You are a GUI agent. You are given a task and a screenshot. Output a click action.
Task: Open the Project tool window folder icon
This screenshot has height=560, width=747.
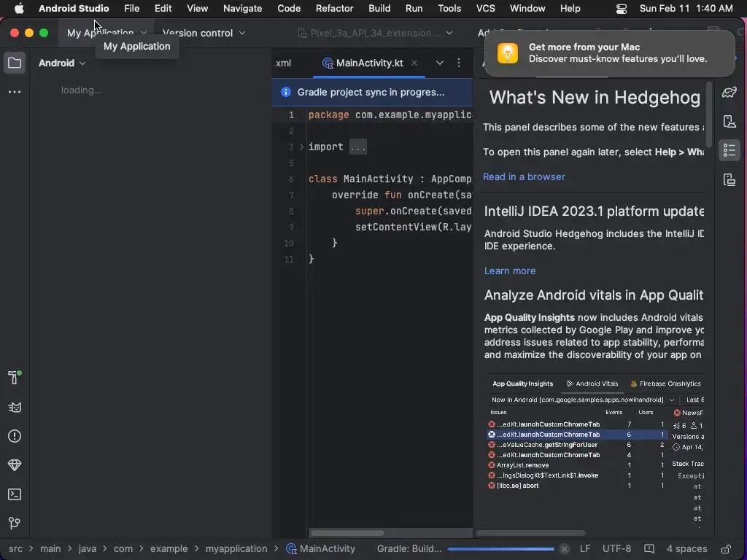pyautogui.click(x=15, y=63)
